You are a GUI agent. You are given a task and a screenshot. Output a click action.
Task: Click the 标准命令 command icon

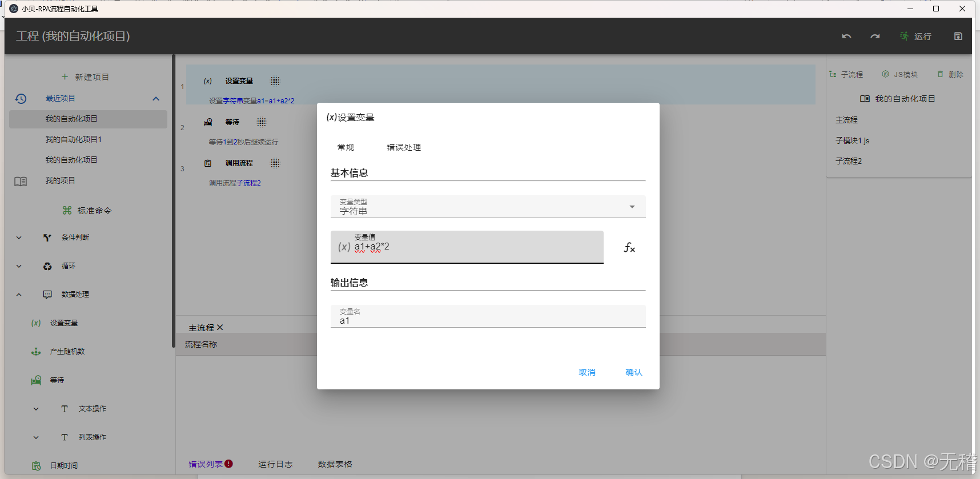(67, 211)
